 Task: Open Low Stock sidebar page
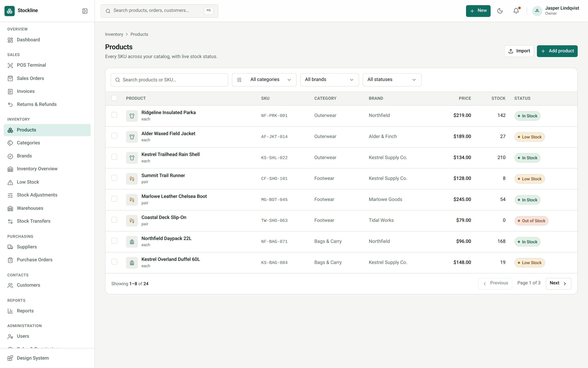(47, 182)
